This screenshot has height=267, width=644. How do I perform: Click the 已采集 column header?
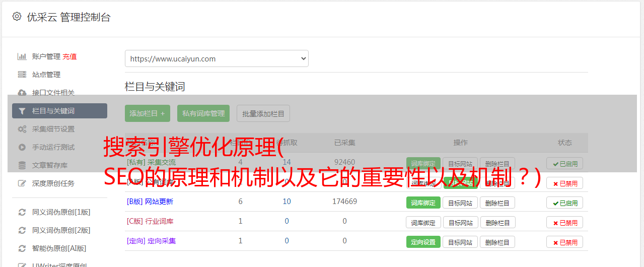pos(344,143)
